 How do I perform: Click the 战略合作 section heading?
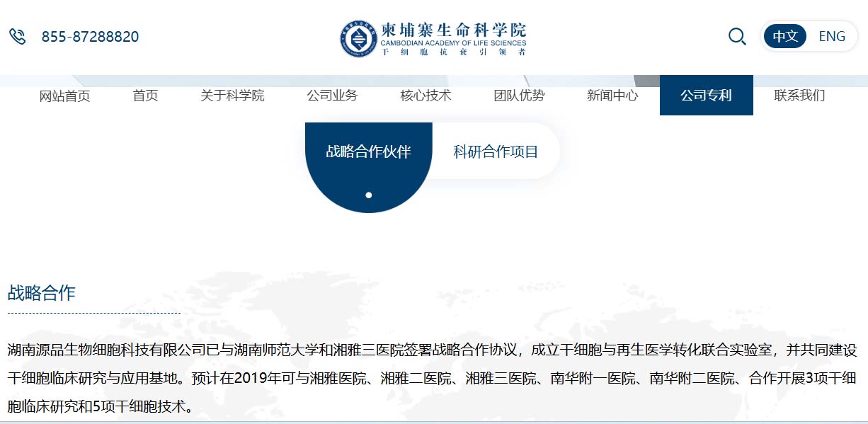pyautogui.click(x=41, y=293)
